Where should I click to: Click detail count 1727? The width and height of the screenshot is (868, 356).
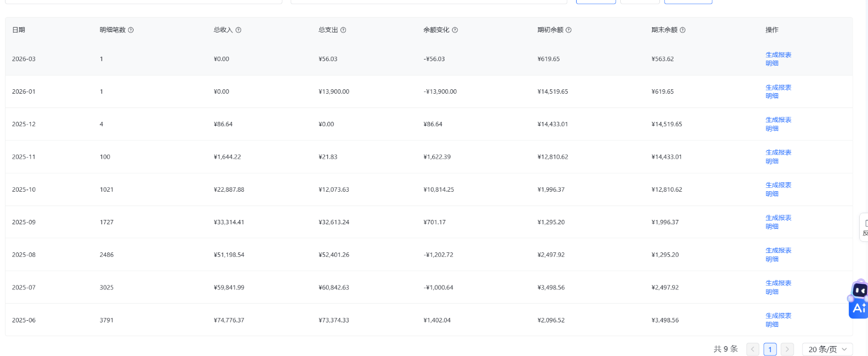point(106,222)
